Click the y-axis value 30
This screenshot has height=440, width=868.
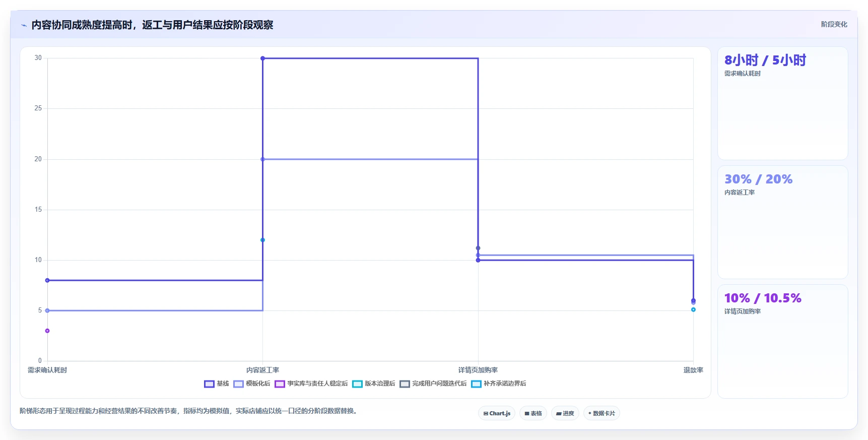click(38, 58)
